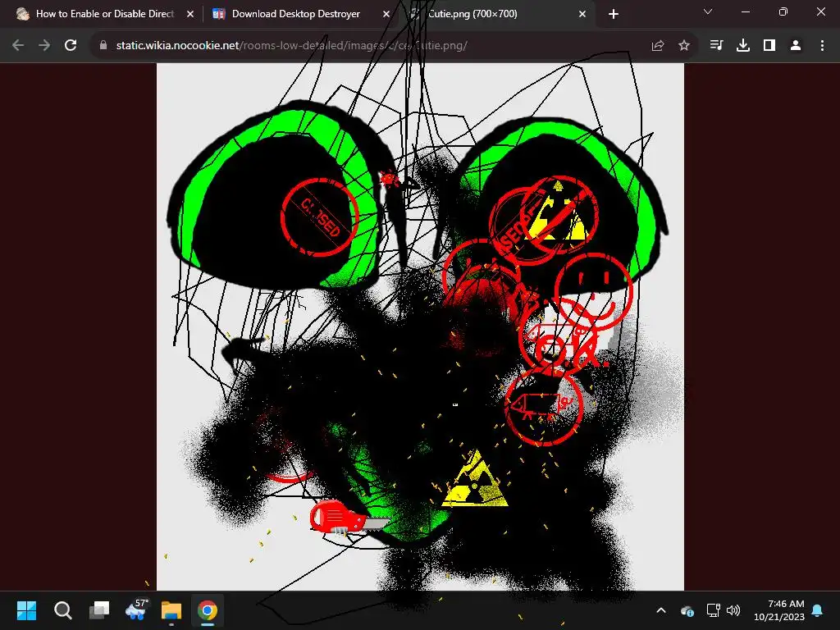840x630 pixels.
Task: Click the Cutie.png image
Action: tap(420, 326)
